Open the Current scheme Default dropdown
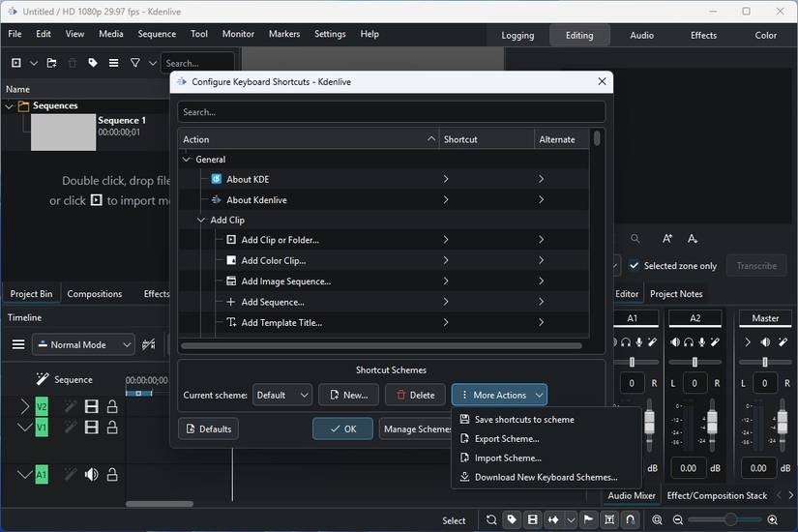 [x=281, y=395]
